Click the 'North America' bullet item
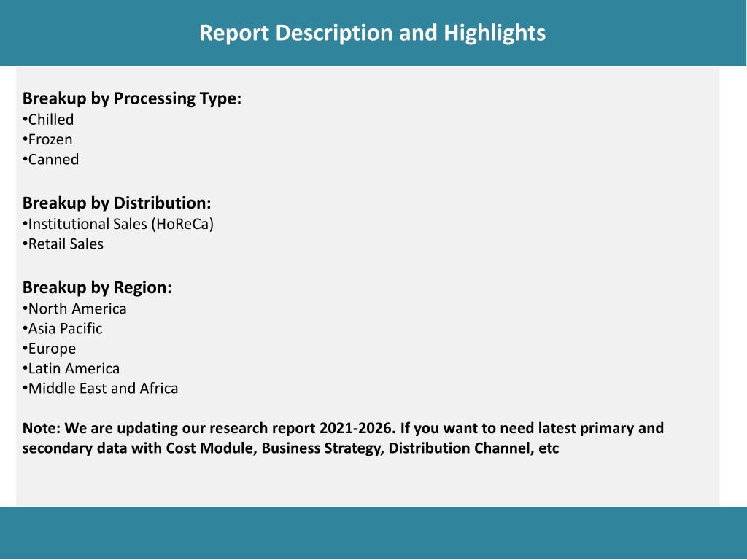Screen dimensions: 747x560 pyautogui.click(x=74, y=309)
